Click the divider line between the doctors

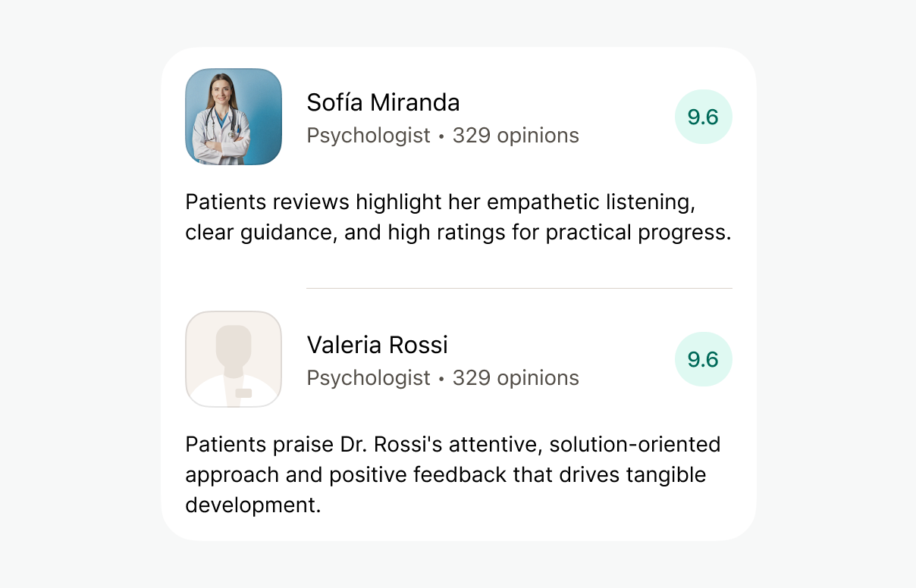[519, 288]
